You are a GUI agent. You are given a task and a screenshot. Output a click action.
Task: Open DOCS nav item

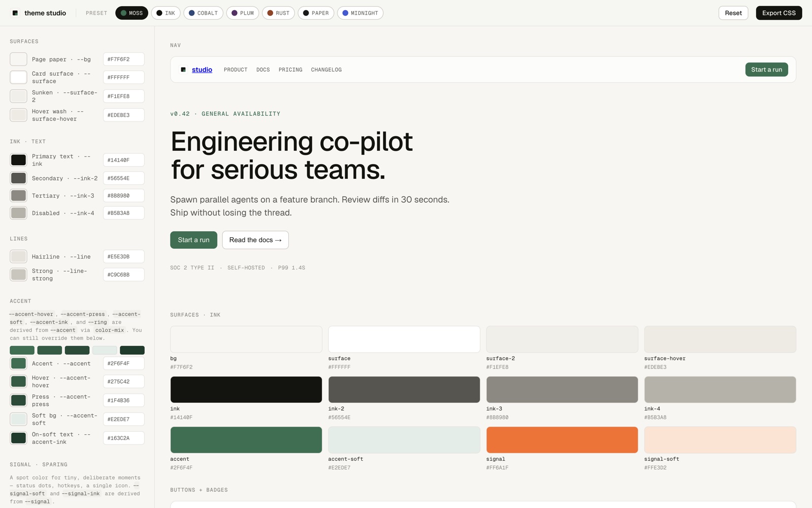263,70
